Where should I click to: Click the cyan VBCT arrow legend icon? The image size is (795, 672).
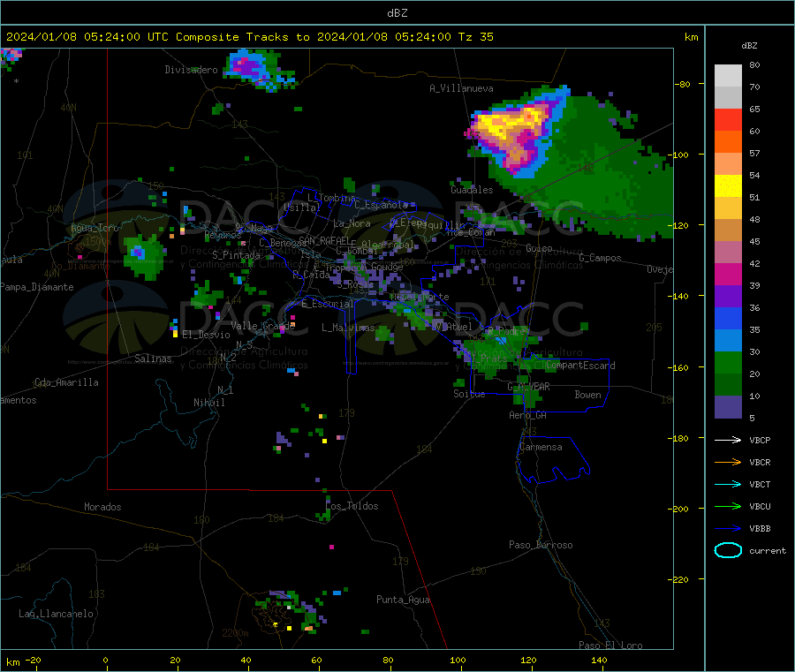728,484
